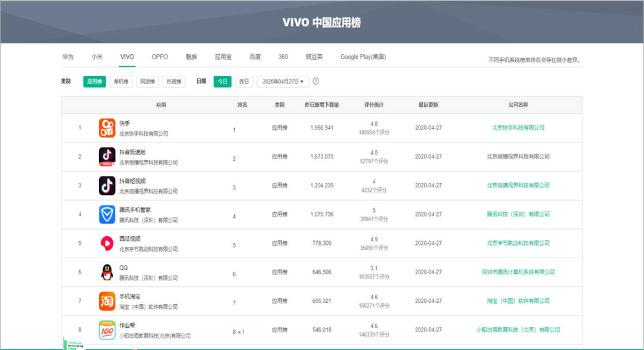Click the 作业帮 app icon
Viewport: 644px width, 350px height.
(x=107, y=330)
